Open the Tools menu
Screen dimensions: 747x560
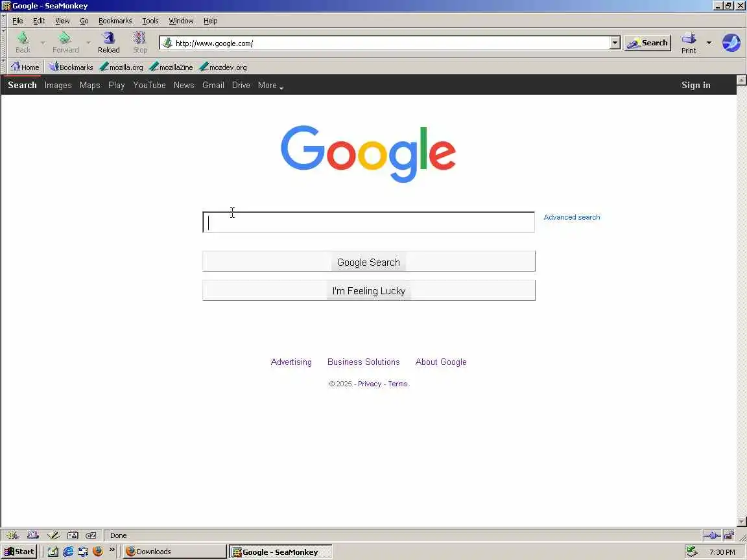(150, 21)
